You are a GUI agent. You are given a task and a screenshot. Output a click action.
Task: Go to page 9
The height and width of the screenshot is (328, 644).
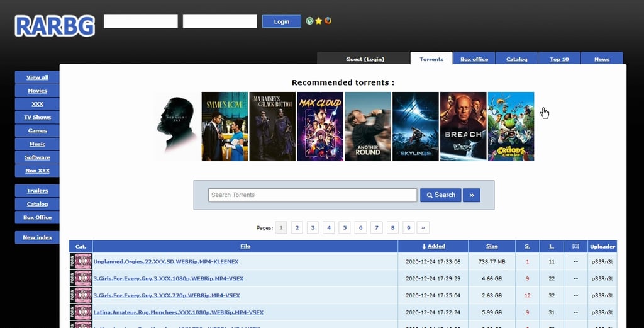coord(409,227)
